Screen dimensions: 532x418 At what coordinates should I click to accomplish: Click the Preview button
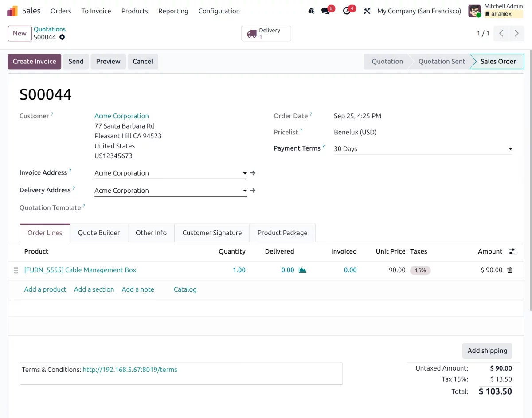click(108, 62)
